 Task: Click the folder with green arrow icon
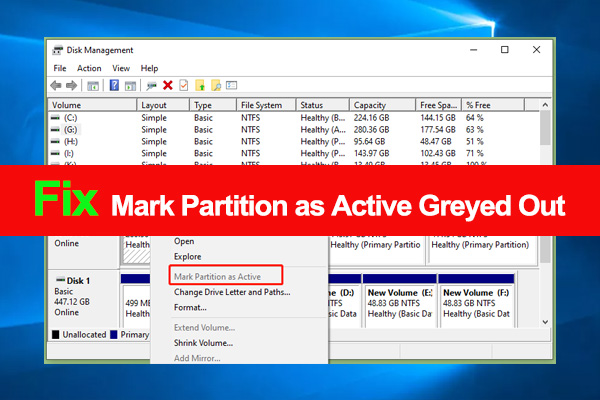[x=200, y=85]
